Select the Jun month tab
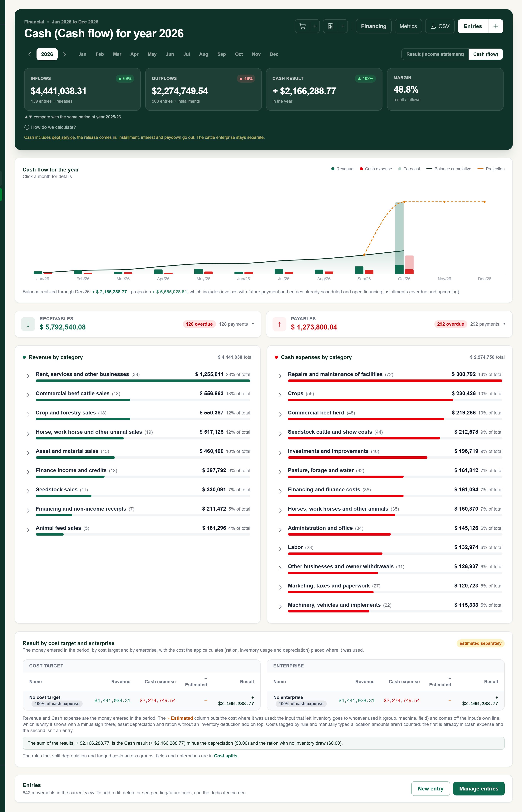The image size is (522, 812). [170, 54]
